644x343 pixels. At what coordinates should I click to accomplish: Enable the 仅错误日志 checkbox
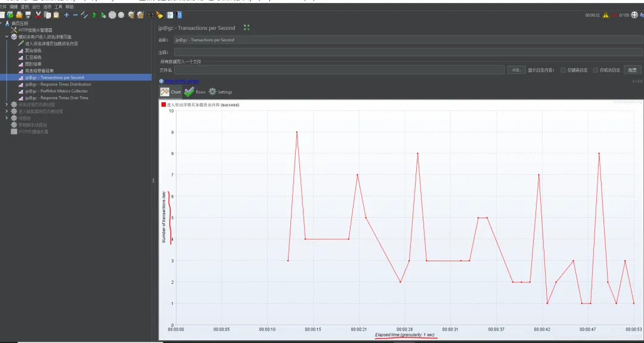pyautogui.click(x=563, y=70)
